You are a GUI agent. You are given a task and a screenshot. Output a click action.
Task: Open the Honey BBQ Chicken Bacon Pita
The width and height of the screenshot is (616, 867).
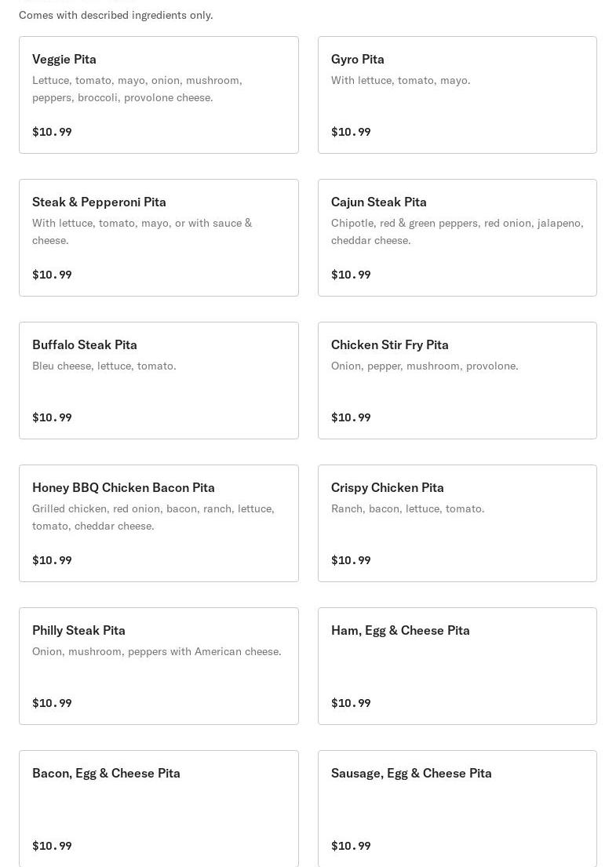tap(159, 523)
